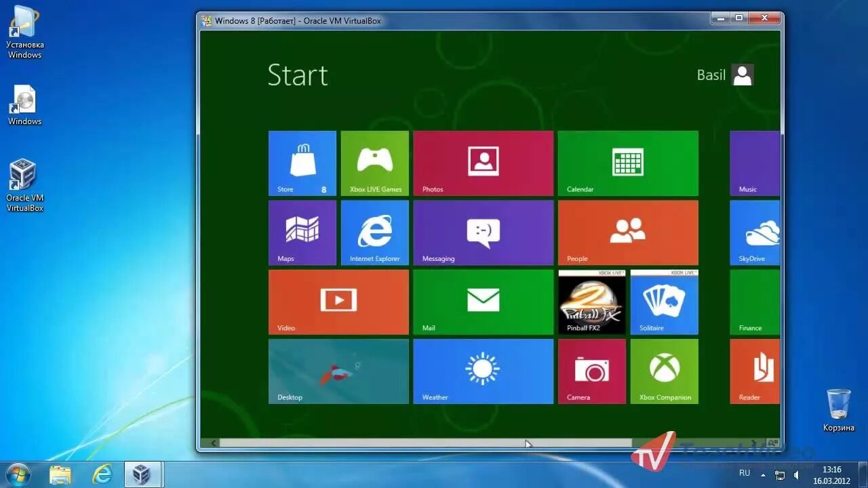Switch the RU input language indicator

[x=745, y=473]
